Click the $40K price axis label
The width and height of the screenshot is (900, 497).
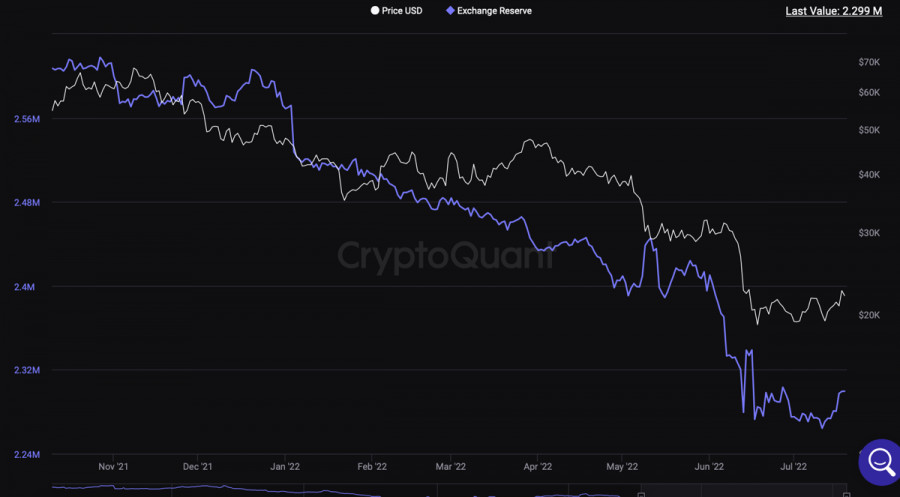[869, 174]
